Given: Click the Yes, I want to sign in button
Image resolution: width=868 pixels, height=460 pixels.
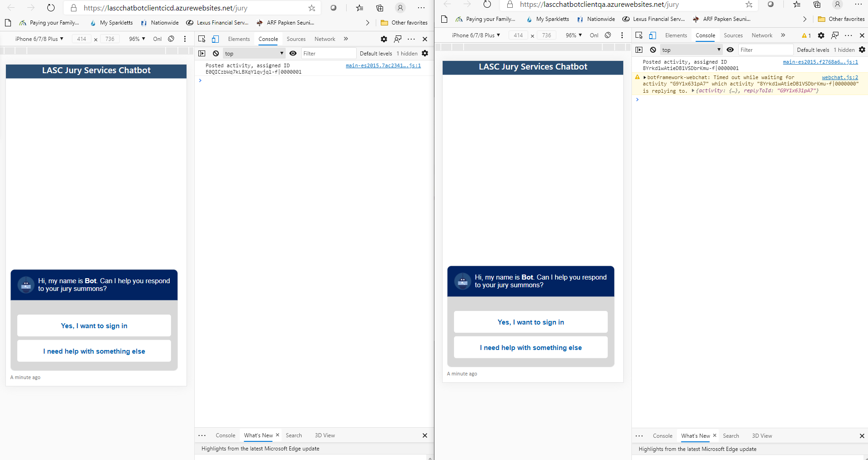Looking at the screenshot, I should pos(94,325).
